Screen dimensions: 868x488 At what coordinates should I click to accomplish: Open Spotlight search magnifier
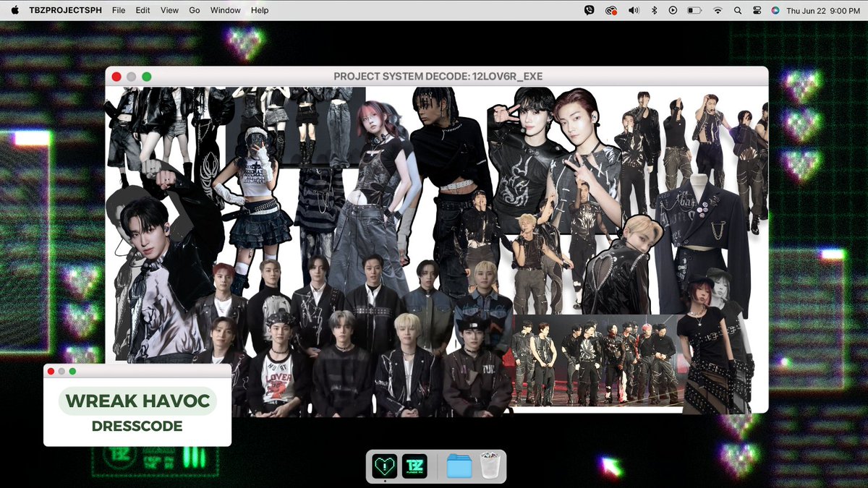pos(738,10)
